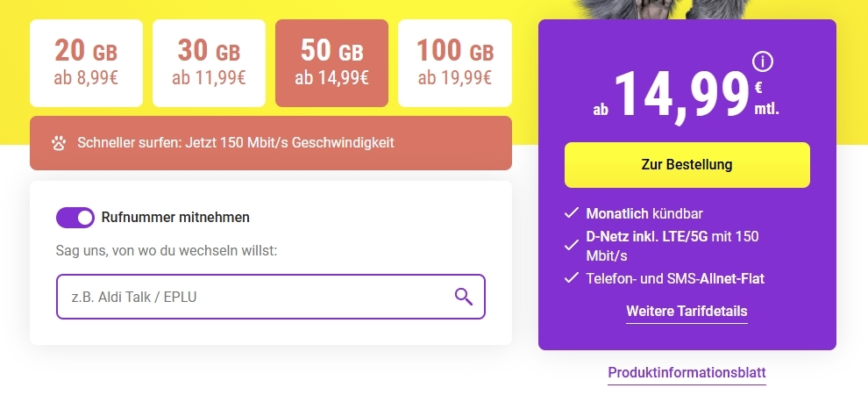Click the checkmark beside Telefon- und SMS-Allnet-Flat
This screenshot has width=868, height=395.
tap(571, 279)
